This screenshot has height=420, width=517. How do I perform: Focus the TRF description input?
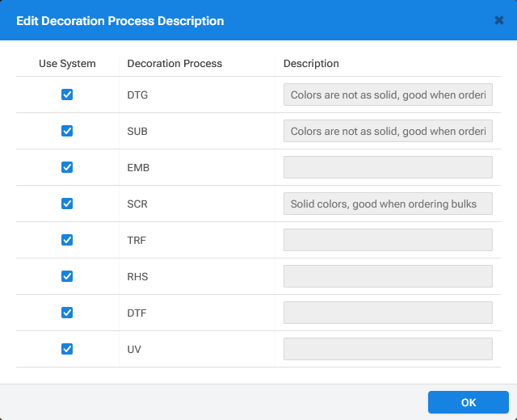[388, 240]
